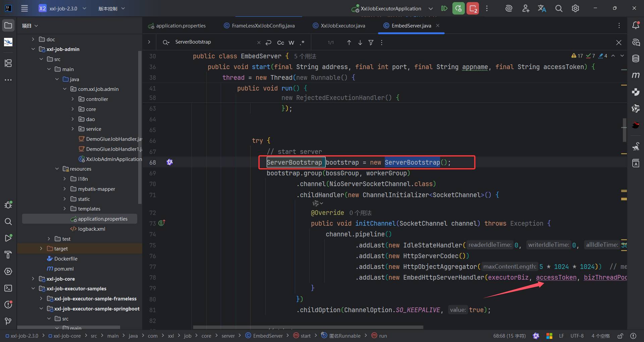
Task: Open the Run tool window
Action: 8,238
